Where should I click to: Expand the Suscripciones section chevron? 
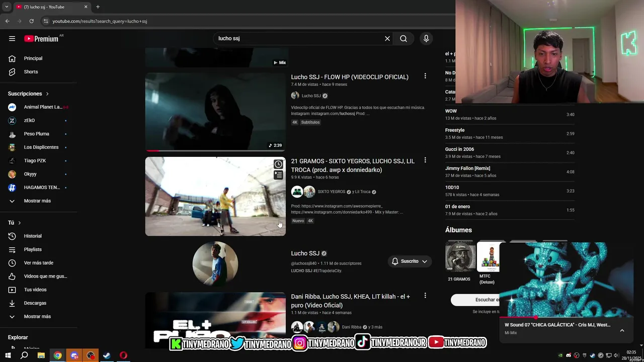47,94
